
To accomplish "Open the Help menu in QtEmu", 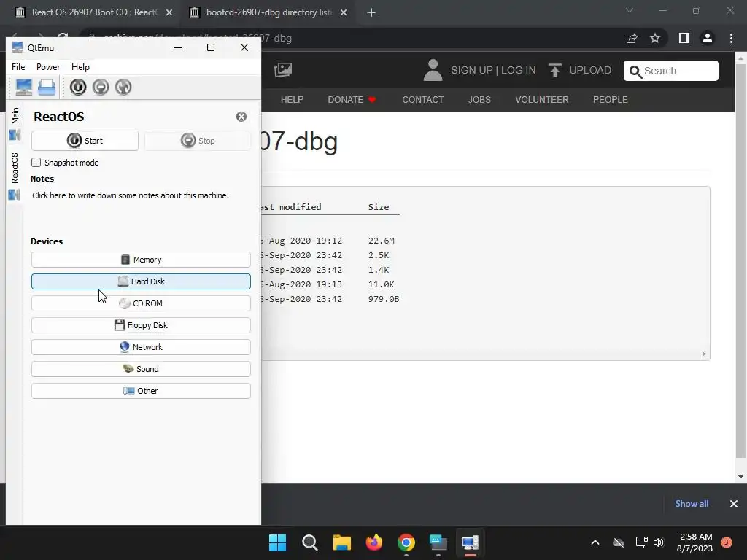I will click(80, 67).
